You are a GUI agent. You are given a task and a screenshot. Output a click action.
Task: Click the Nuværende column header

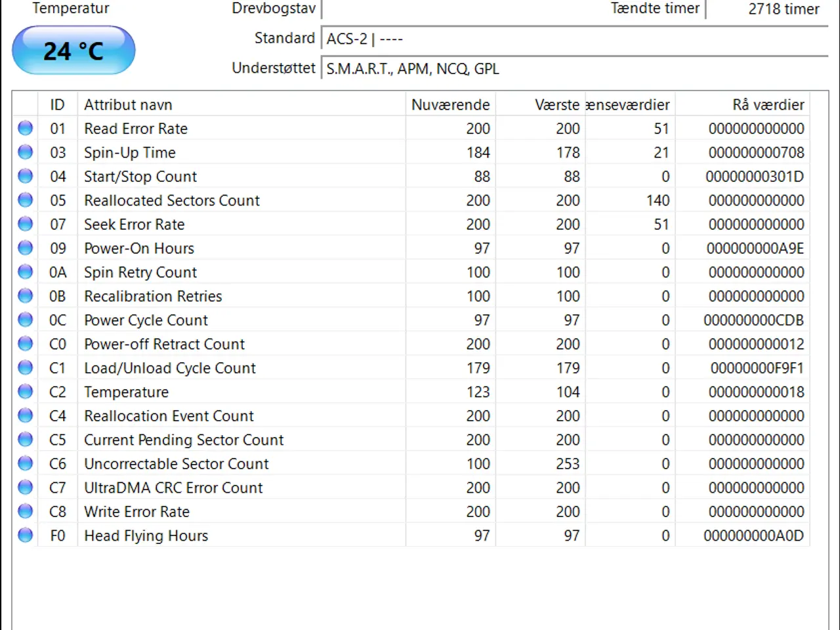click(x=450, y=104)
